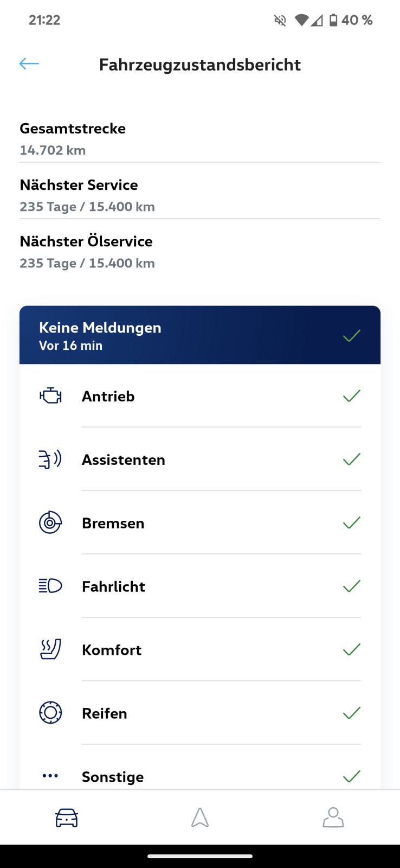Tap the Reifen status checkmark
Image resolution: width=400 pixels, height=868 pixels.
coord(352,713)
